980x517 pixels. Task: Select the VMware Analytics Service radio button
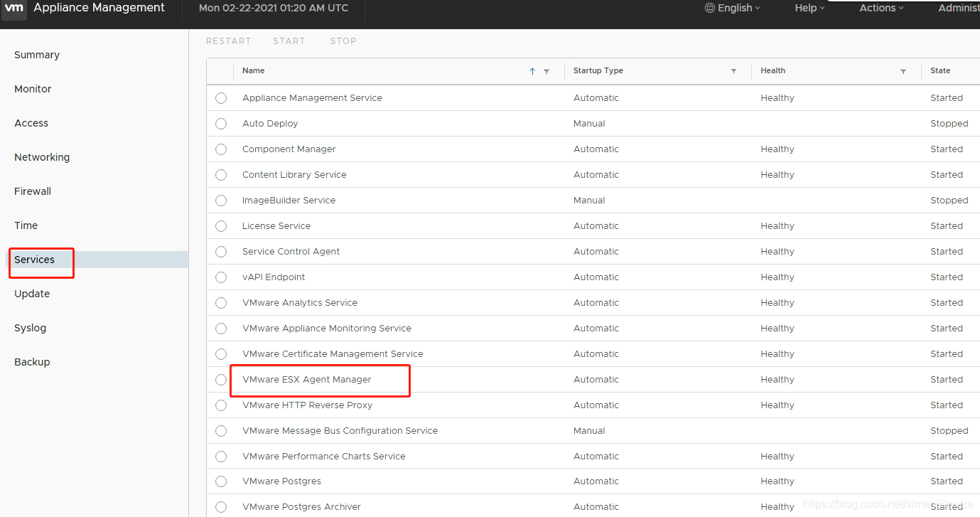pyautogui.click(x=221, y=303)
